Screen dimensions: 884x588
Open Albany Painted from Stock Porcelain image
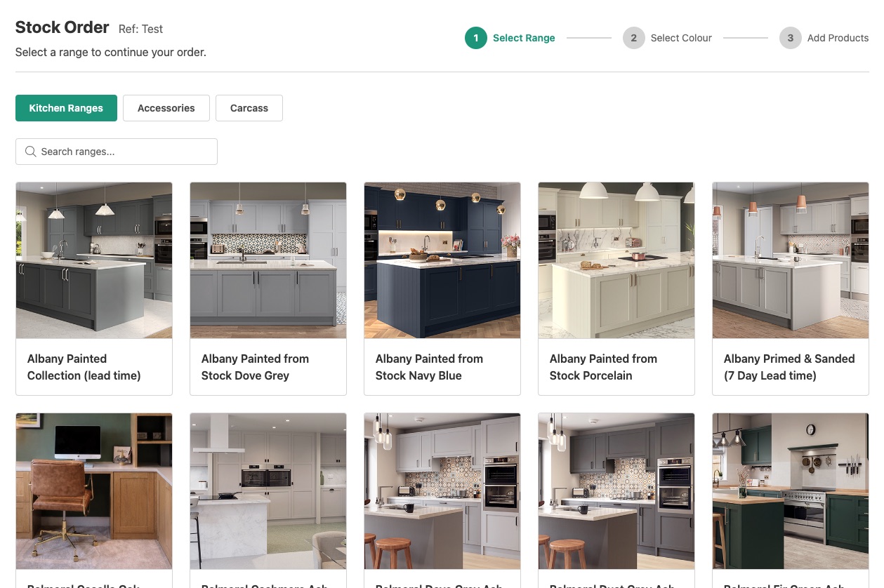(x=616, y=260)
